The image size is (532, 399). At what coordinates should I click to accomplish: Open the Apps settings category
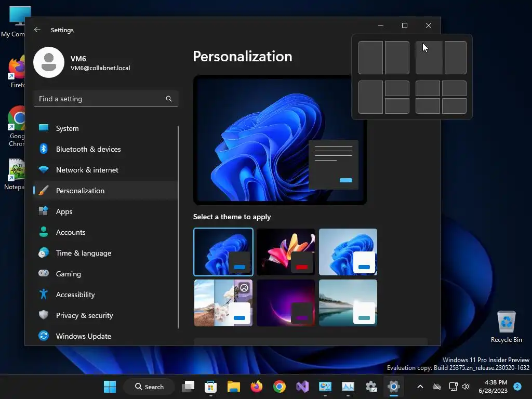pos(105,211)
